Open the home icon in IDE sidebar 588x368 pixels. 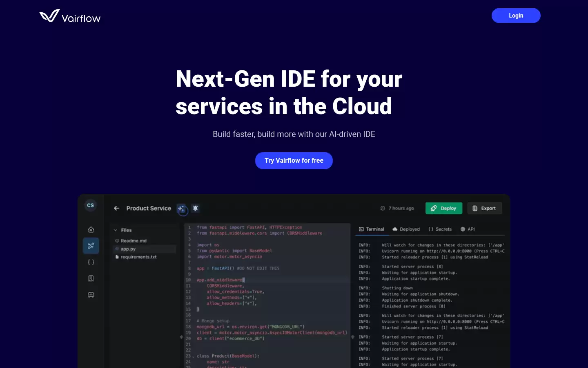click(91, 229)
